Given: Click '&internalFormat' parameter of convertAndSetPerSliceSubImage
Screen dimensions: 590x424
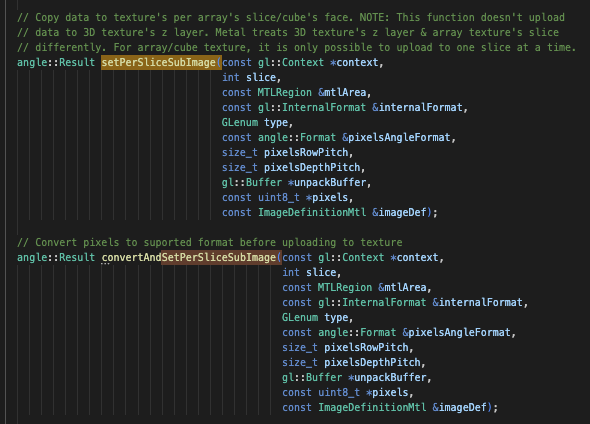Looking at the screenshot, I should tap(477, 303).
